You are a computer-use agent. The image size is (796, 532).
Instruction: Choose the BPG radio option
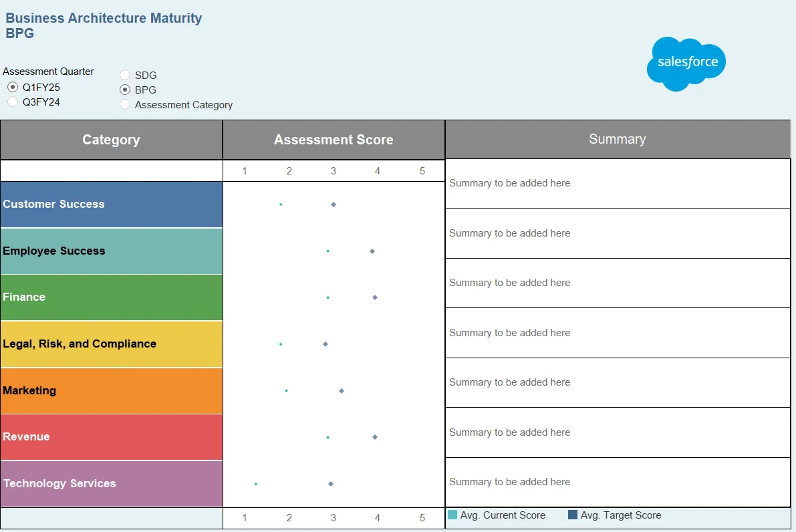(x=125, y=90)
